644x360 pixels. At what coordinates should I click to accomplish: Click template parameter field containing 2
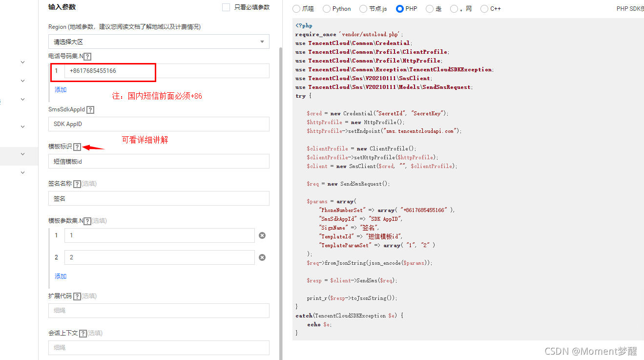pyautogui.click(x=159, y=257)
